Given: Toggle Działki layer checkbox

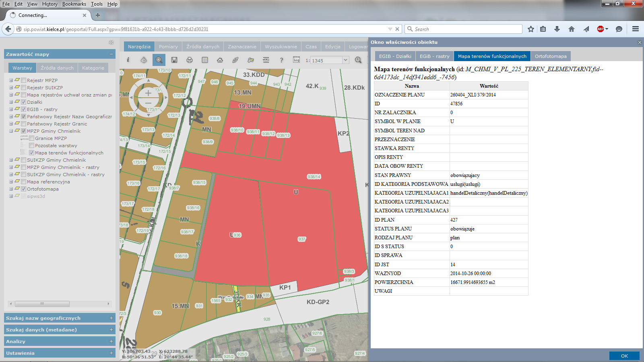Looking at the screenshot, I should click(x=24, y=102).
